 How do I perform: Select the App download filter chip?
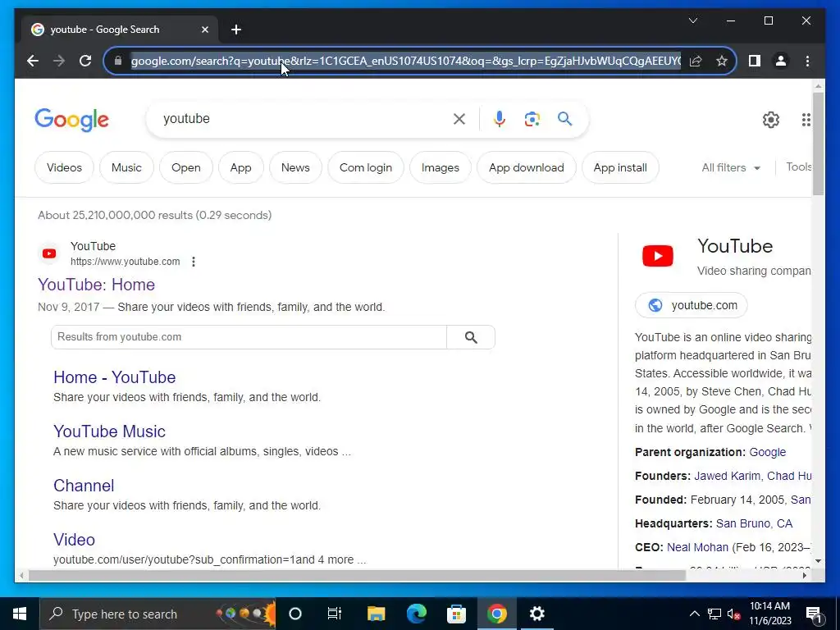click(x=527, y=167)
